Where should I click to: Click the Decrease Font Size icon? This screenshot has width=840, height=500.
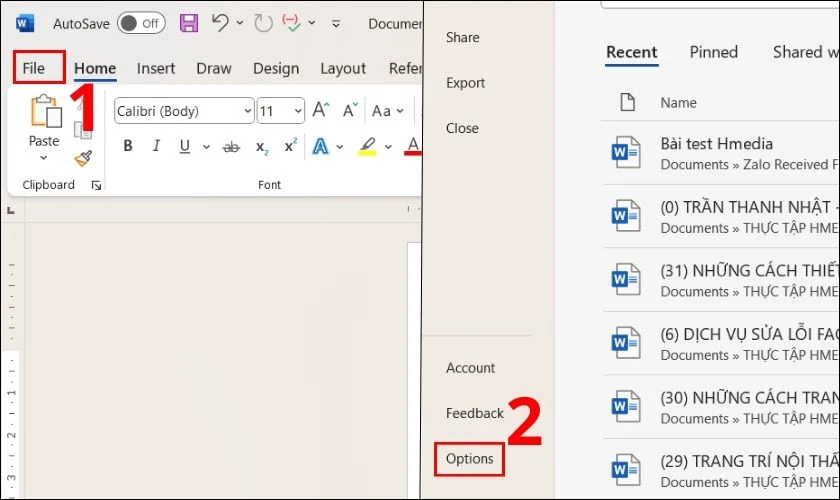tap(350, 110)
